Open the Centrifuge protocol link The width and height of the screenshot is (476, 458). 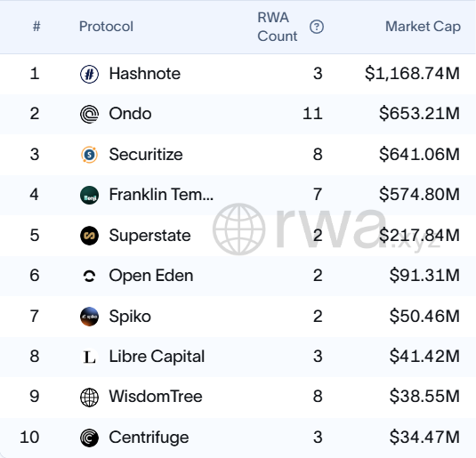149,438
